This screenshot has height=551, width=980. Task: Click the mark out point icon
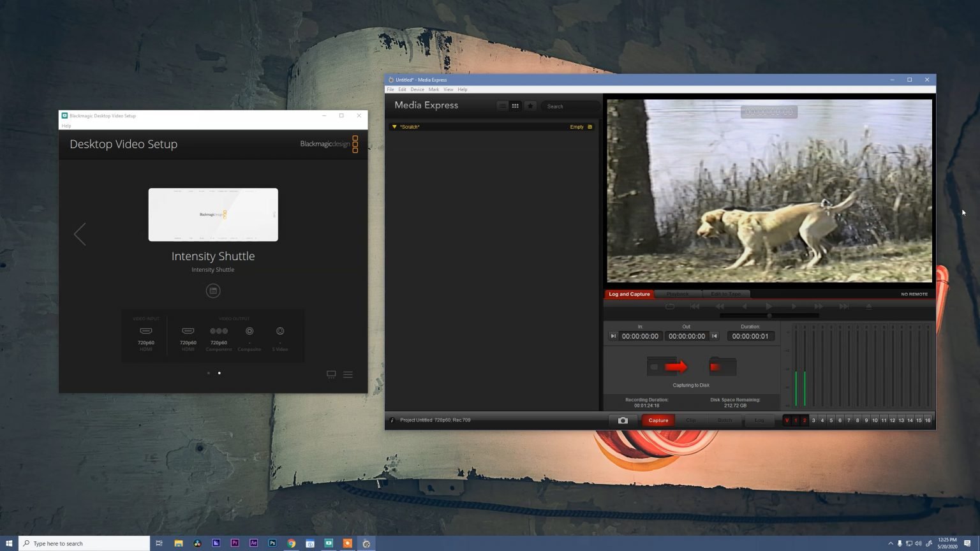tap(715, 336)
